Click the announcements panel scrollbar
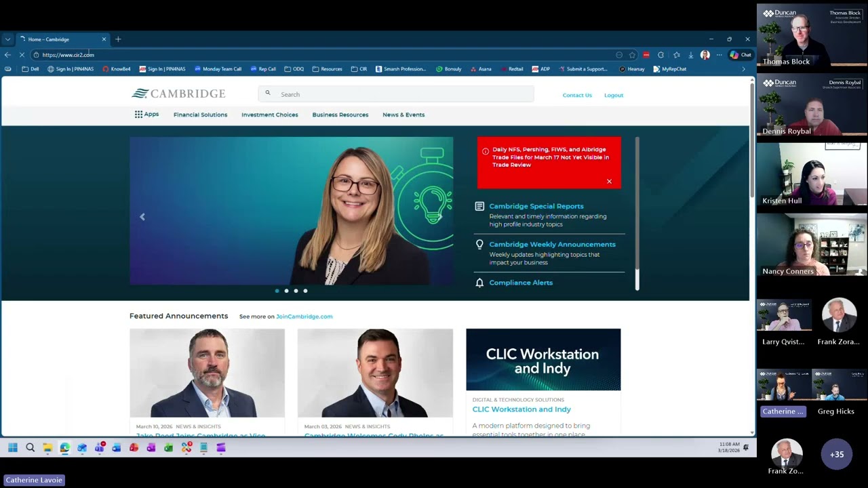Viewport: 868px width, 488px height. coord(637,213)
